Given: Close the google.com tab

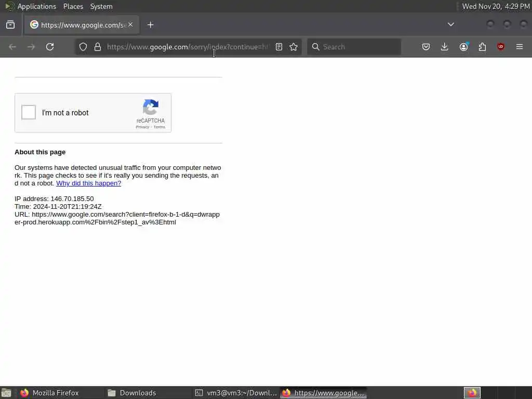Looking at the screenshot, I should coord(130,25).
